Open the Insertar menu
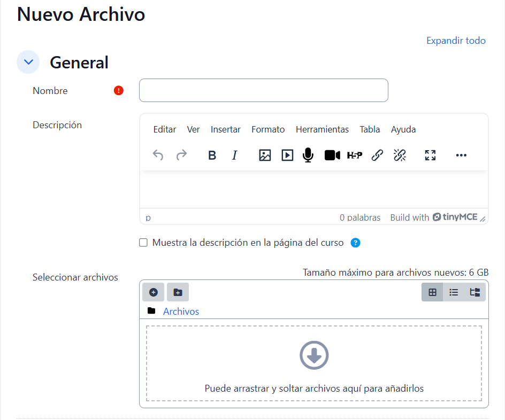The height and width of the screenshot is (420, 505). coord(225,129)
